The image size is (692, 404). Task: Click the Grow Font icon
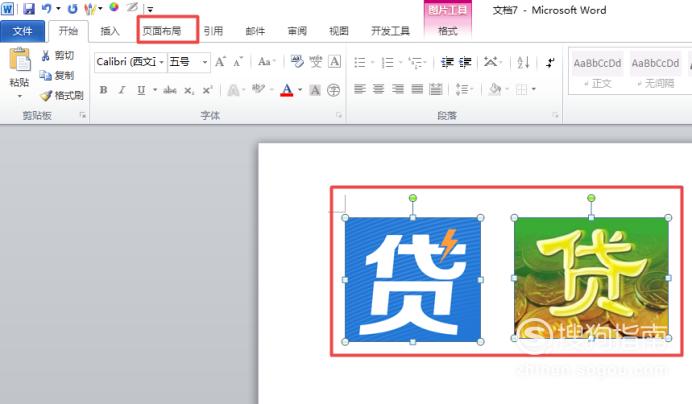pos(220,62)
